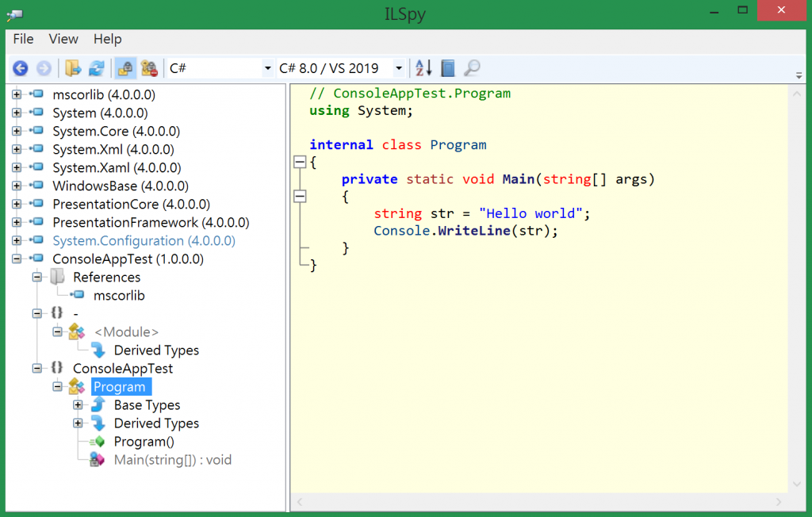This screenshot has width=812, height=517.
Task: Select the <Module> tree item
Action: tap(126, 332)
